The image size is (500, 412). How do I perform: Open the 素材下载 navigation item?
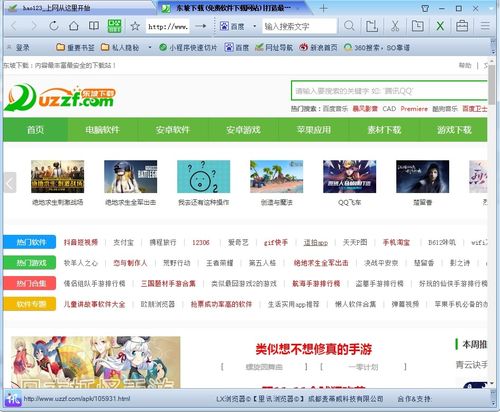point(384,130)
